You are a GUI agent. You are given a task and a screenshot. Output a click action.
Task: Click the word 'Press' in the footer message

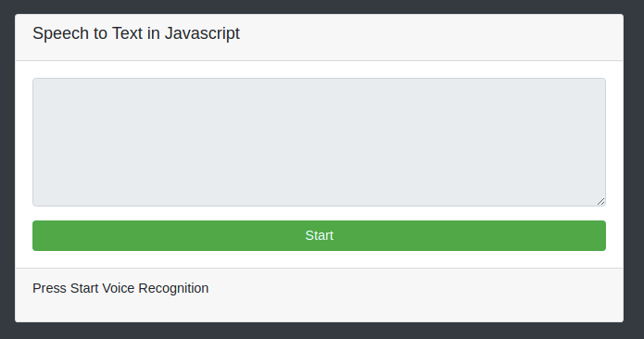click(49, 288)
